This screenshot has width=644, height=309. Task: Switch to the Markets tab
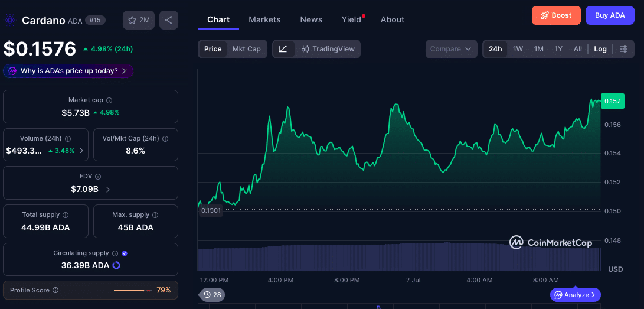pos(264,19)
